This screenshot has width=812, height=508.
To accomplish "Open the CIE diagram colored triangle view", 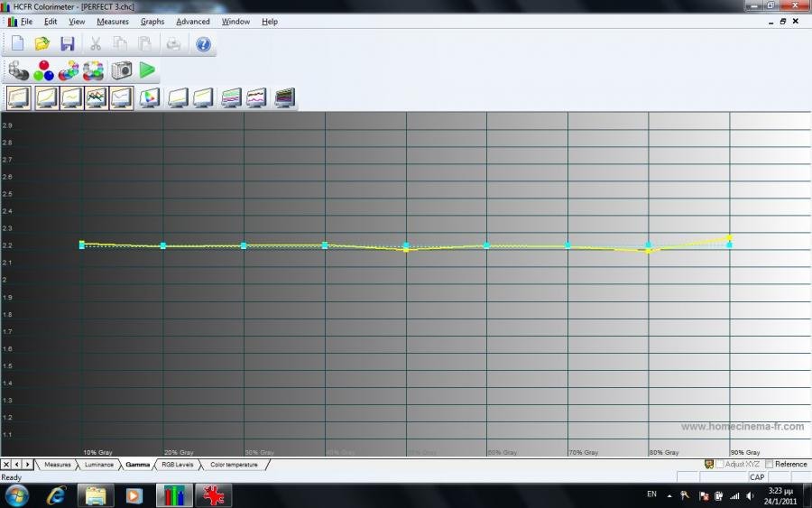I will (x=150, y=97).
